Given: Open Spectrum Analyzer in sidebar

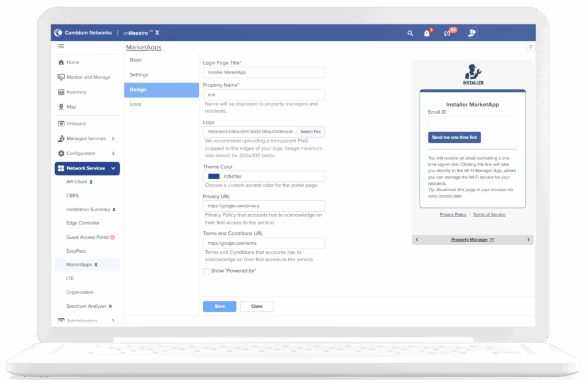Looking at the screenshot, I should (x=87, y=307).
